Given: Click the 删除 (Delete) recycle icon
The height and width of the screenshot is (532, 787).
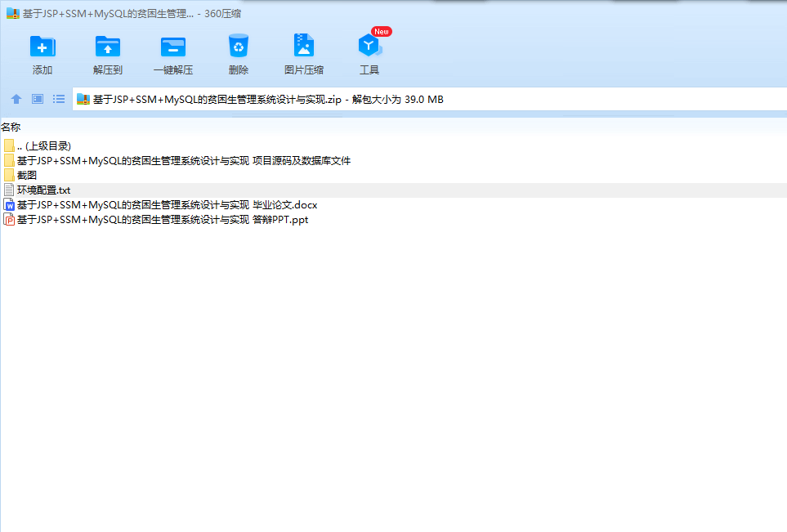Looking at the screenshot, I should 239,46.
